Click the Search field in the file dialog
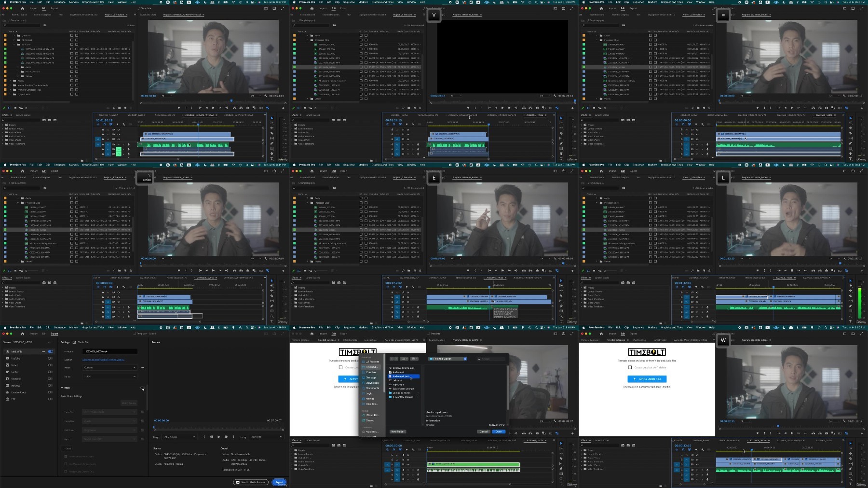The image size is (868, 488). (492, 359)
